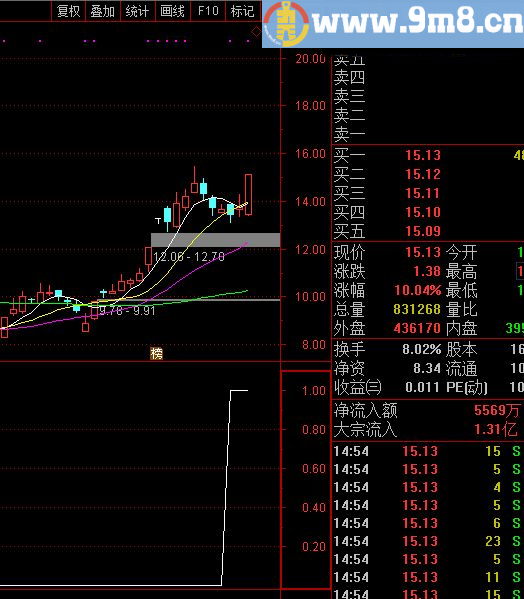Click the 换手 turnover value 8.02%
The image size is (524, 599).
pyautogui.click(x=422, y=349)
